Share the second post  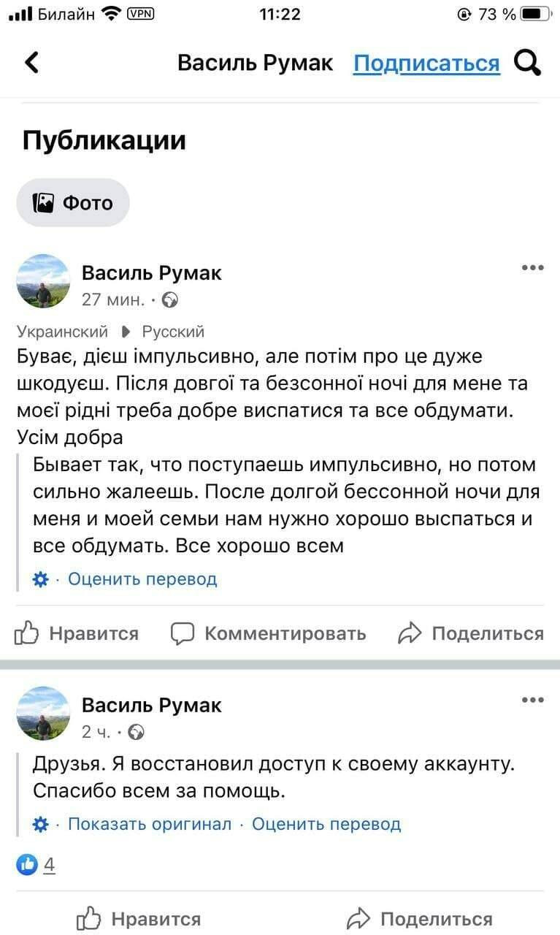[x=420, y=918]
